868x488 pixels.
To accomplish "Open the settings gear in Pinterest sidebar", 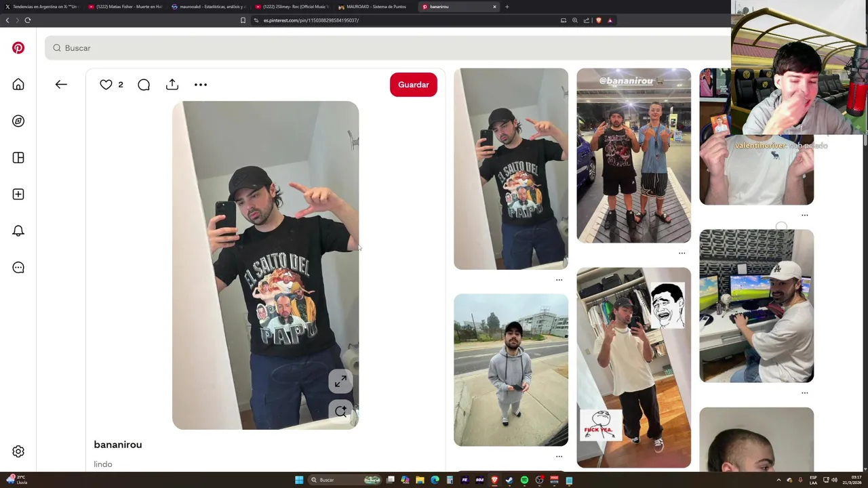I will (x=18, y=451).
